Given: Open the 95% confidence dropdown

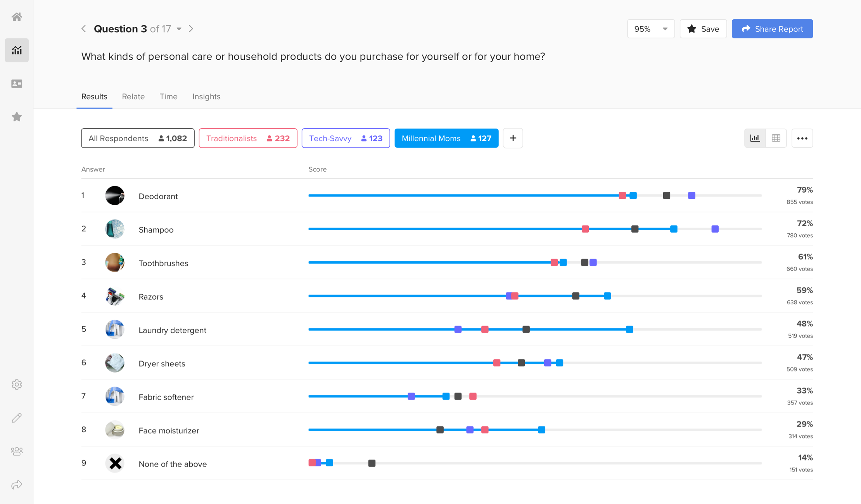Looking at the screenshot, I should (x=650, y=29).
